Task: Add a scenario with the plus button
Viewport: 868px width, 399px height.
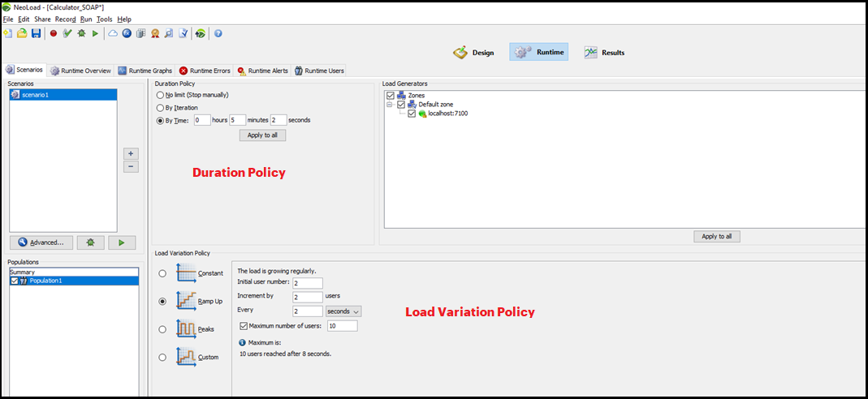Action: click(131, 153)
